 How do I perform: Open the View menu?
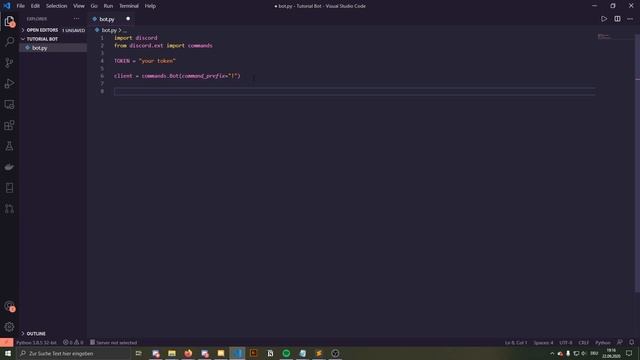pyautogui.click(x=79, y=6)
